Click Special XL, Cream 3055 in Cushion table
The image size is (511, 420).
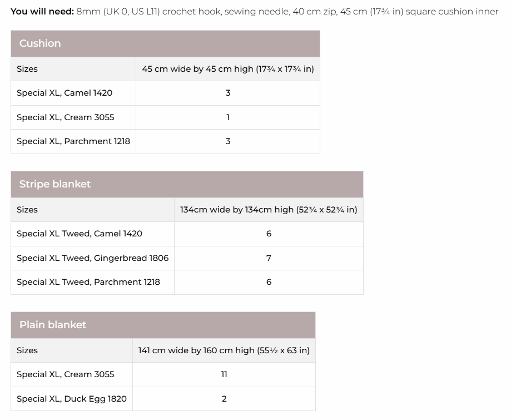[x=65, y=117]
